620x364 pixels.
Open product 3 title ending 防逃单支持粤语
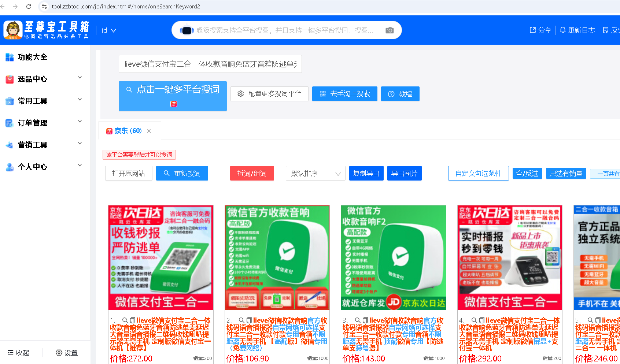pos(393,334)
